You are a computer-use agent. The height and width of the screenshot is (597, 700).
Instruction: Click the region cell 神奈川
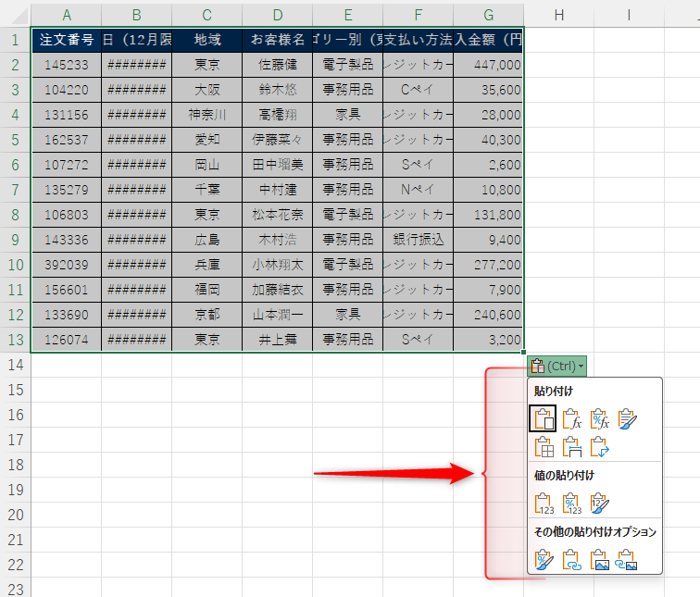(x=206, y=115)
